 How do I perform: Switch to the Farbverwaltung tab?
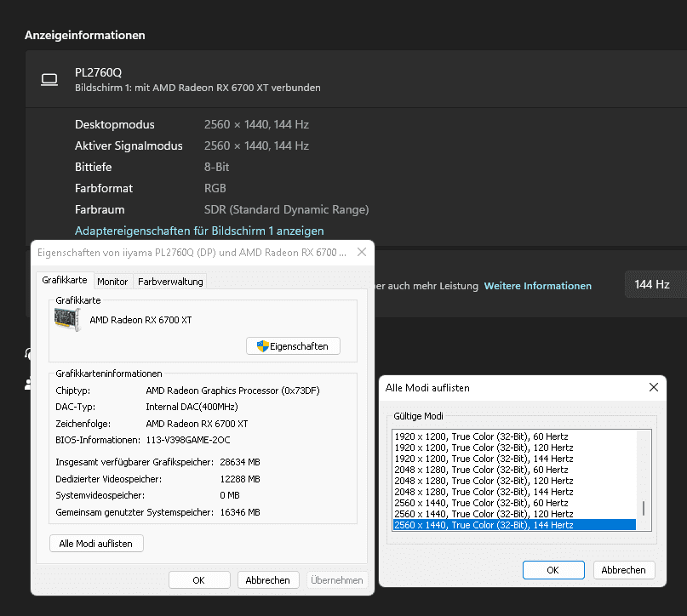click(x=170, y=282)
